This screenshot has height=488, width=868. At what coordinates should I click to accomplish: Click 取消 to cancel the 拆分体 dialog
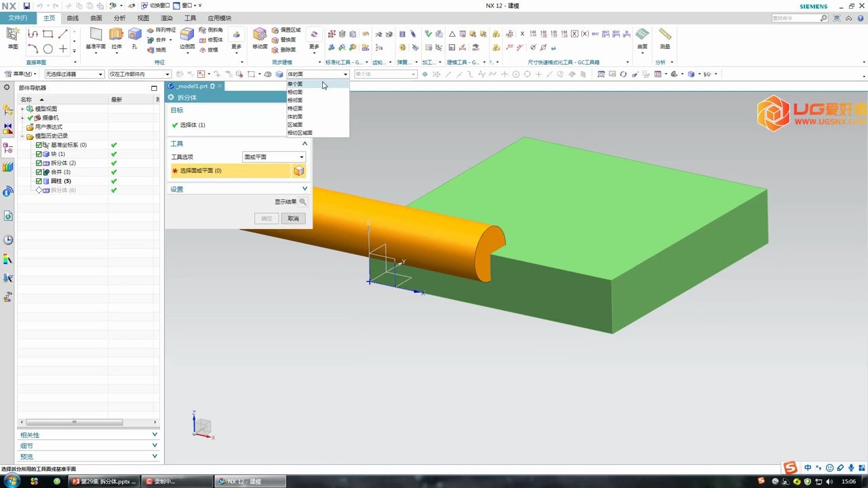point(293,218)
